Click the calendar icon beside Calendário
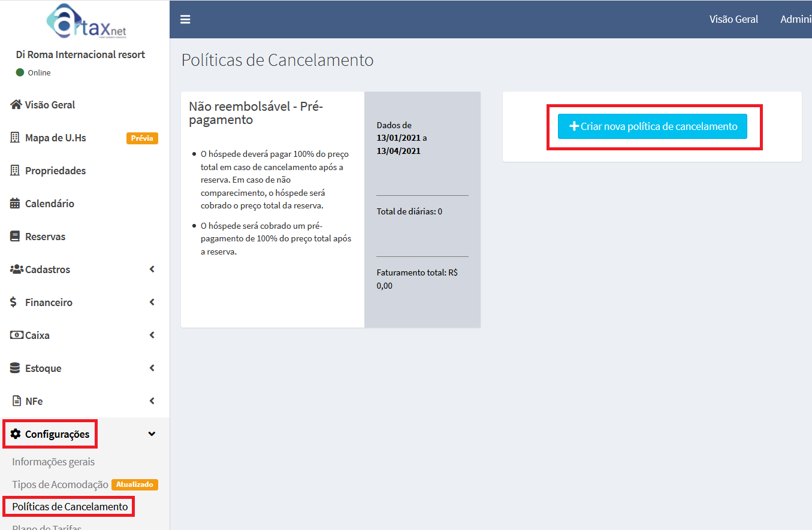 coord(15,204)
